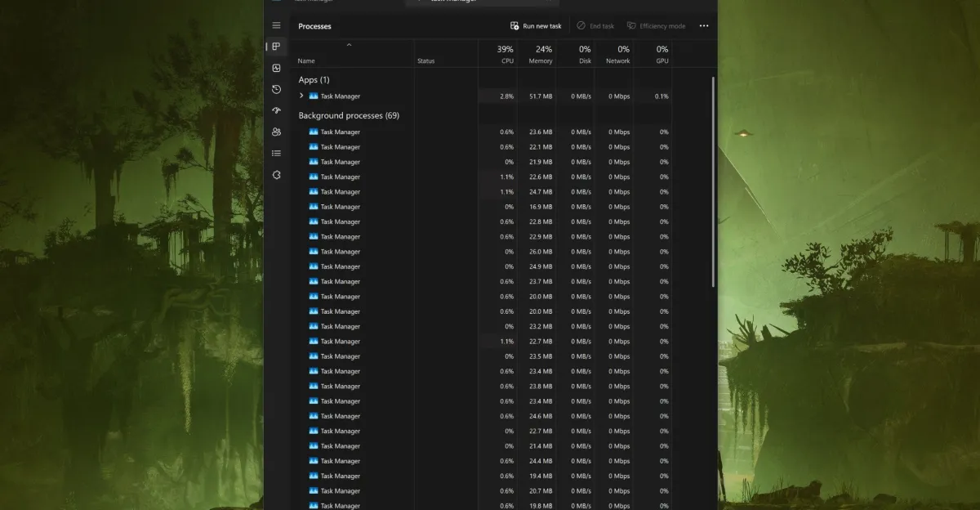Open the Services view at sidebar bottom
Viewport: 980px width, 510px height.
[275, 174]
